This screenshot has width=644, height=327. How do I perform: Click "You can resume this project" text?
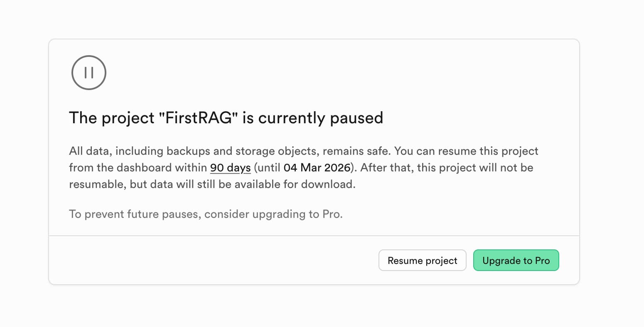pyautogui.click(x=466, y=151)
